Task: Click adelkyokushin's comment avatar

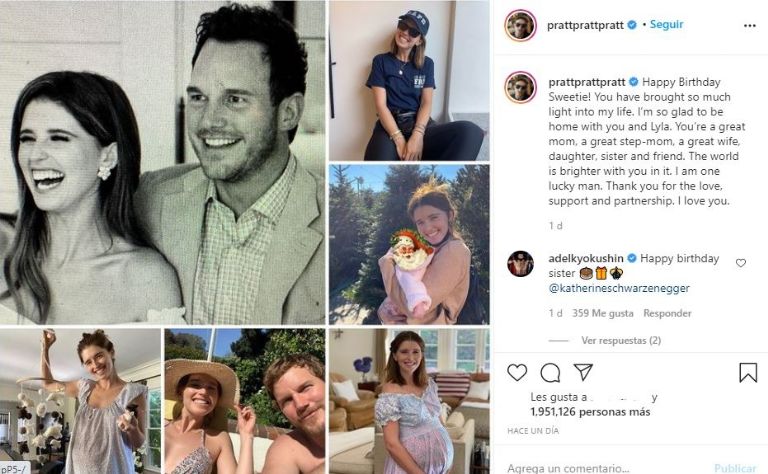Action: pos(520,264)
